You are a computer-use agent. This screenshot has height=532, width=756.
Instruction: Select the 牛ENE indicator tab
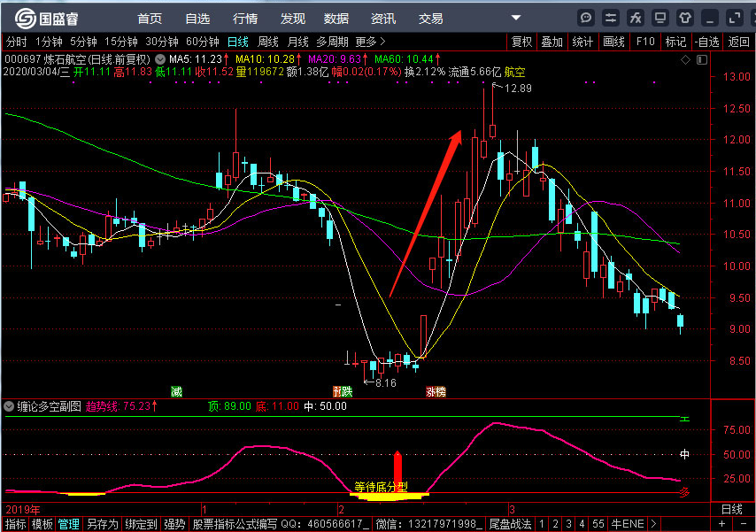(628, 524)
